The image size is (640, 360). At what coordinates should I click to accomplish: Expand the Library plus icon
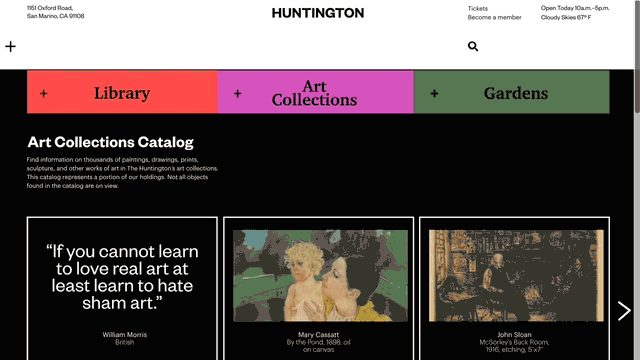(x=44, y=93)
